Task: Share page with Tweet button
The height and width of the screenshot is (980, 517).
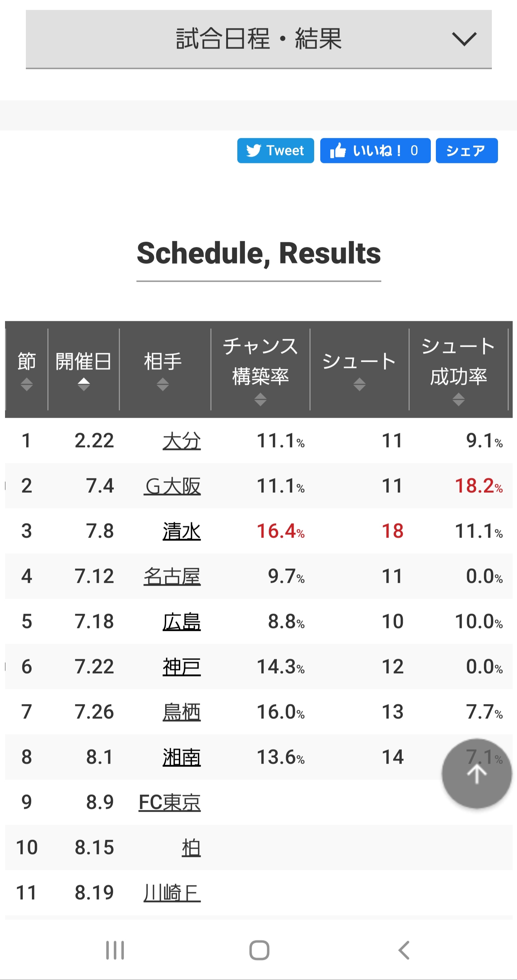Action: 275,151
